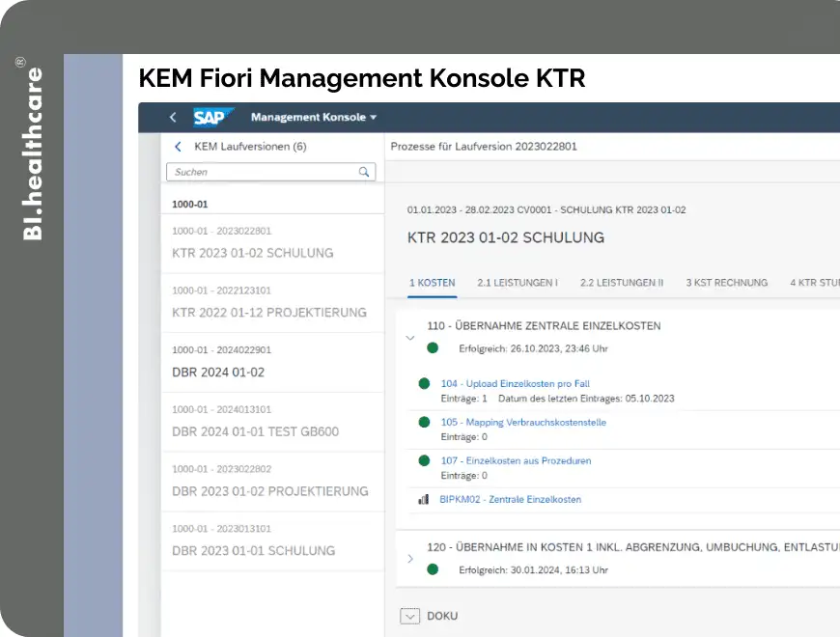Click the Suchen search field

point(271,172)
